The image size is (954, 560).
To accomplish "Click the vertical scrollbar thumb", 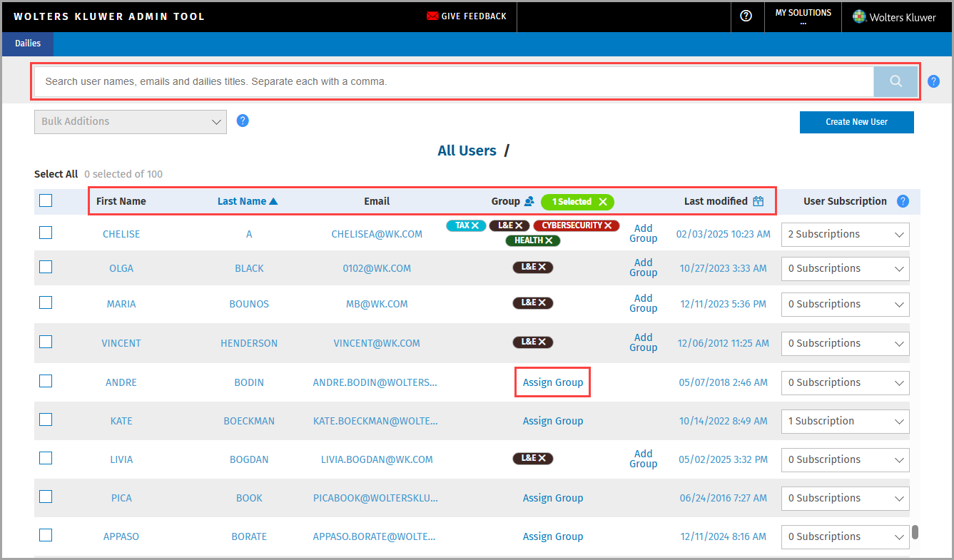I will coord(915,533).
